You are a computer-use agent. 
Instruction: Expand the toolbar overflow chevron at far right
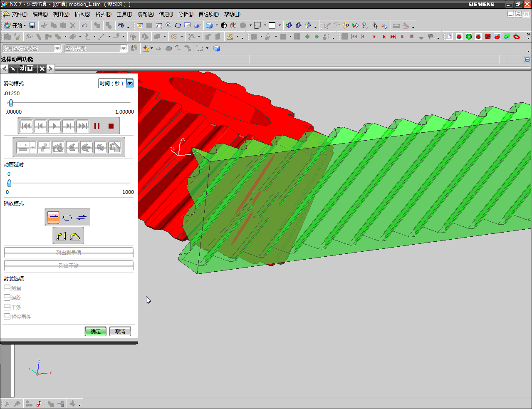tap(528, 35)
